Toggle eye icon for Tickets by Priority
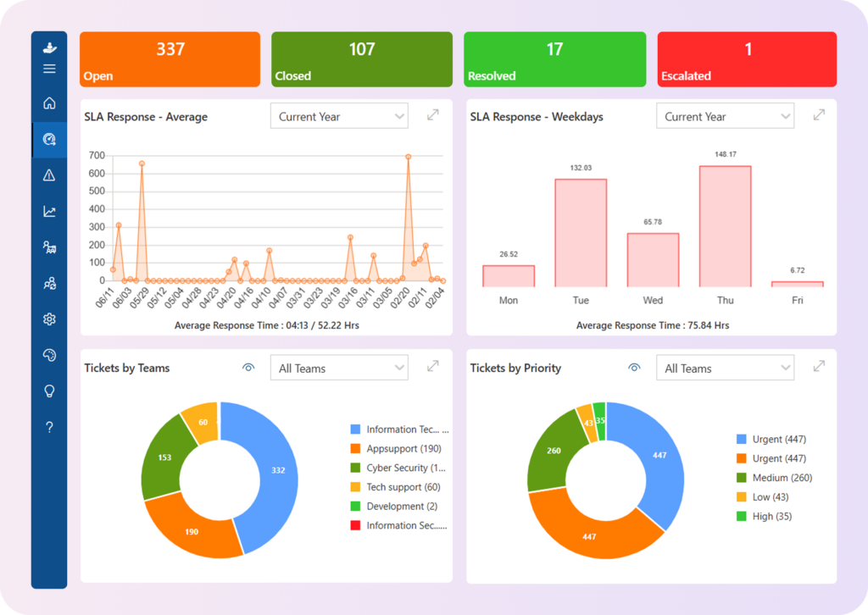868x615 pixels. point(634,368)
